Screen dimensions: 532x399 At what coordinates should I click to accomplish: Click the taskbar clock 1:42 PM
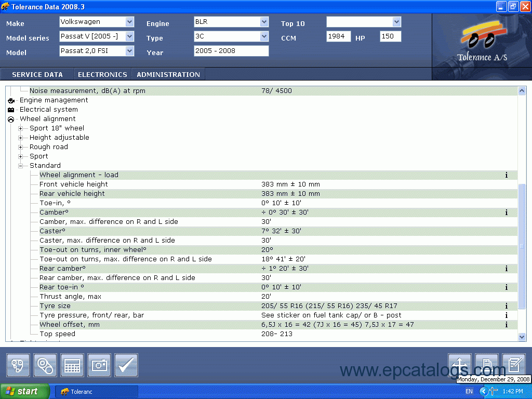point(513,392)
